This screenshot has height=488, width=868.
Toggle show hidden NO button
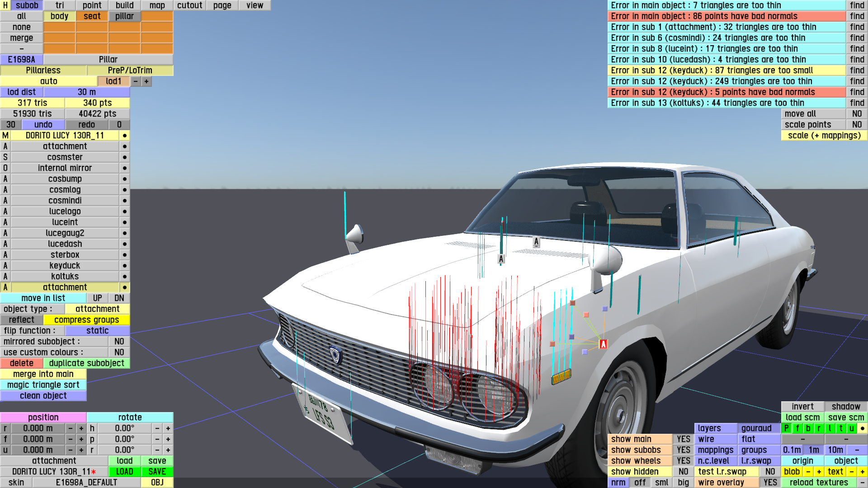point(683,472)
